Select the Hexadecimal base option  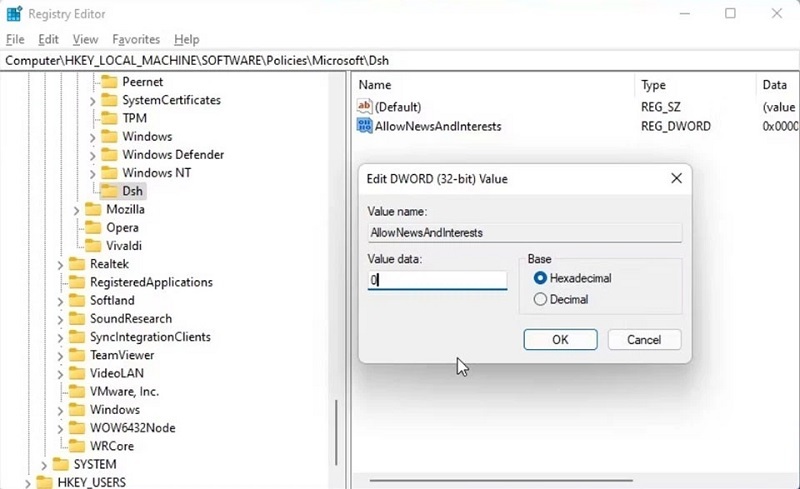pyautogui.click(x=541, y=278)
